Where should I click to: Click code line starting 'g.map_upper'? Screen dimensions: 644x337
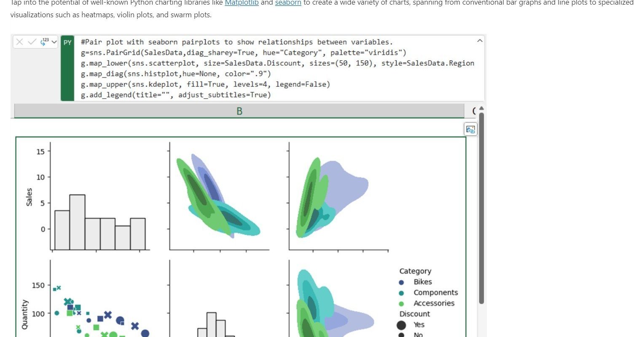pyautogui.click(x=205, y=84)
